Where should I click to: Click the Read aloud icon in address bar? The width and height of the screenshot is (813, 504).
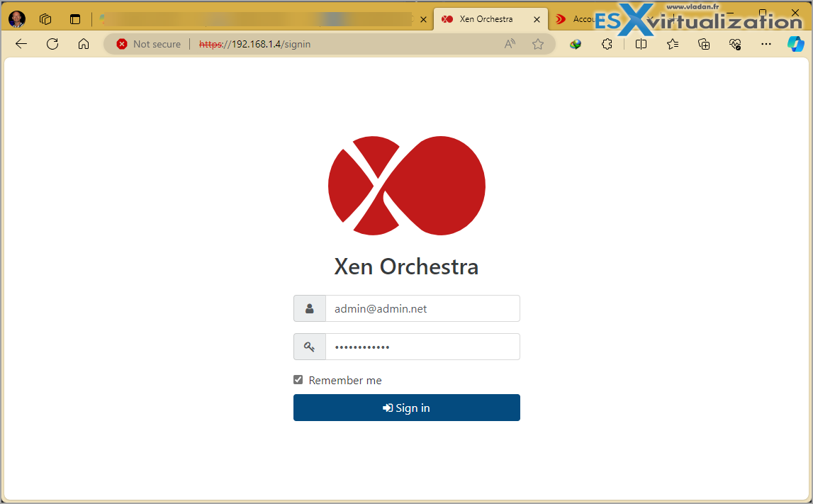(510, 44)
